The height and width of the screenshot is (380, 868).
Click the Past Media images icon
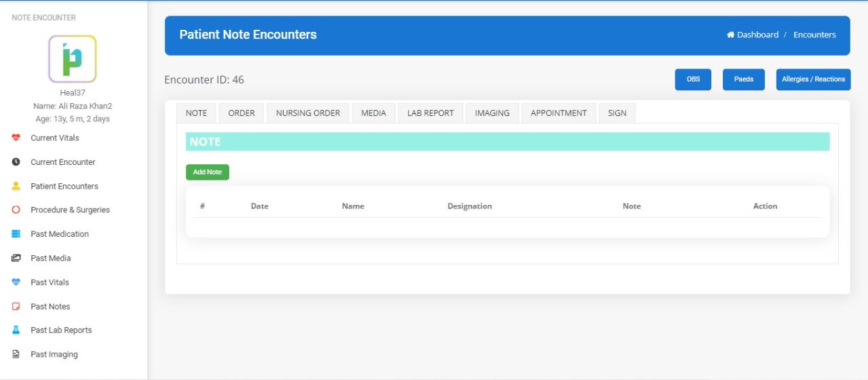click(16, 259)
